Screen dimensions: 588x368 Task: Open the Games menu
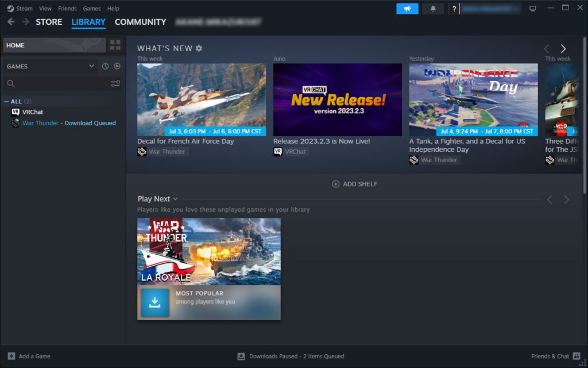point(92,8)
